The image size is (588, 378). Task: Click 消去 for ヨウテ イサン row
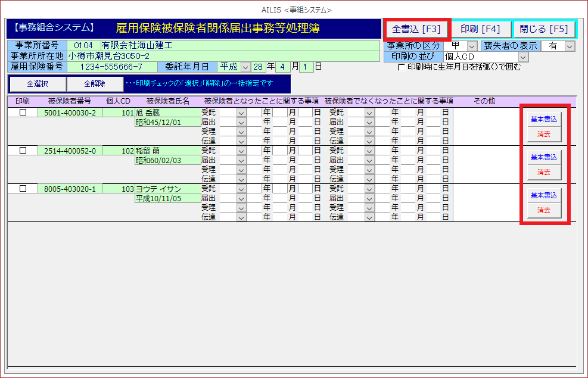(543, 210)
